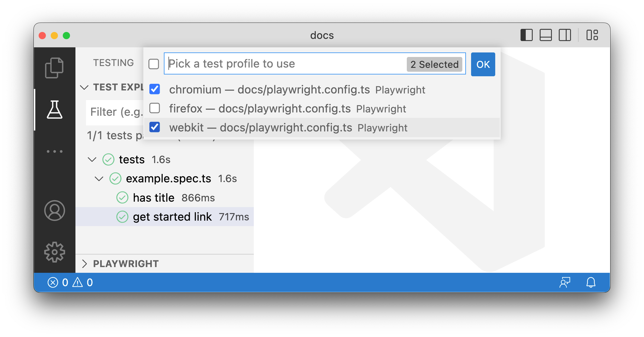Select the has title test

pyautogui.click(x=164, y=198)
